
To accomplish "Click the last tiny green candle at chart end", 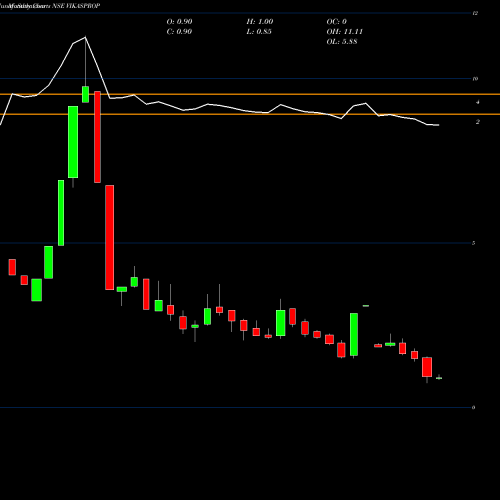I will (x=439, y=378).
